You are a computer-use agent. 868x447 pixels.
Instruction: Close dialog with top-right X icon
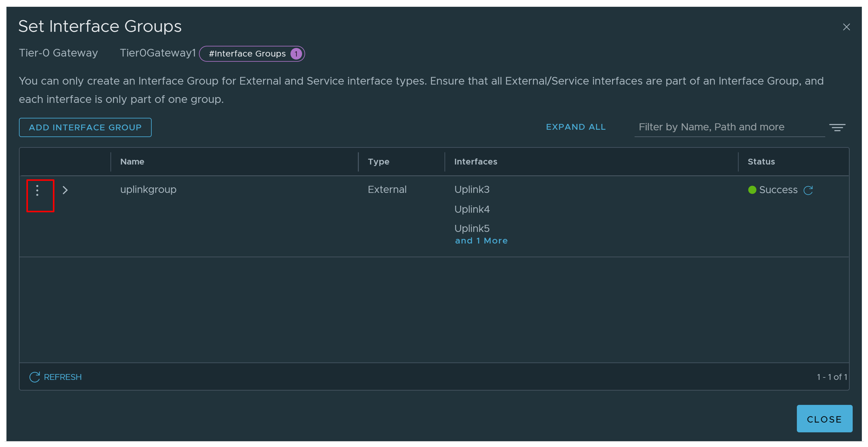click(846, 27)
